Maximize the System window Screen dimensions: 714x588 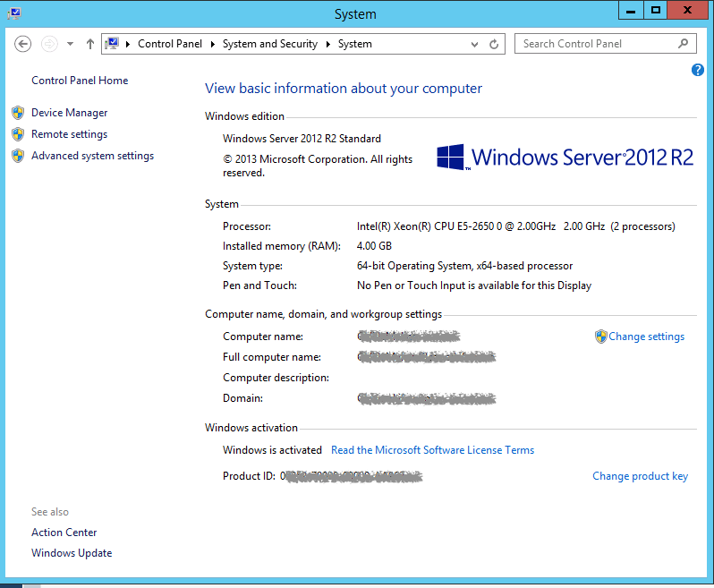click(x=656, y=11)
